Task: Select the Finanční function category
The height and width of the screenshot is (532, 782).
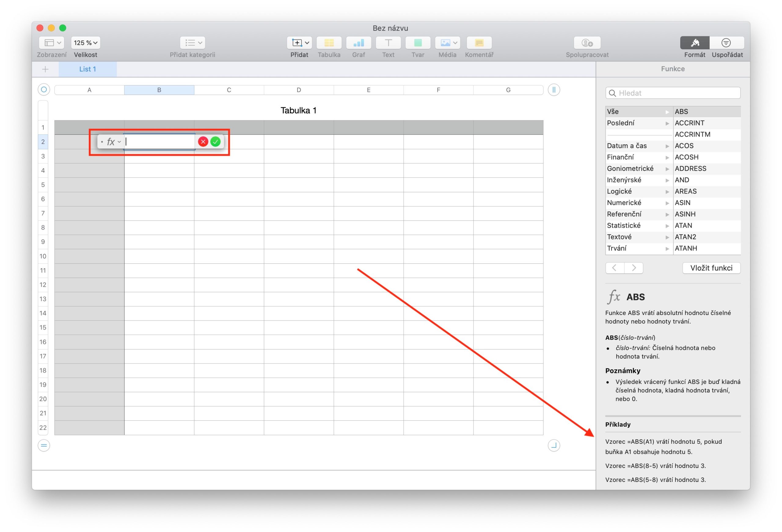Action: pyautogui.click(x=639, y=157)
